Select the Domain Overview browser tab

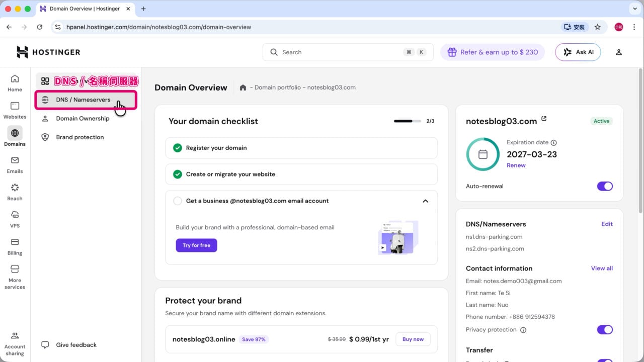point(85,9)
